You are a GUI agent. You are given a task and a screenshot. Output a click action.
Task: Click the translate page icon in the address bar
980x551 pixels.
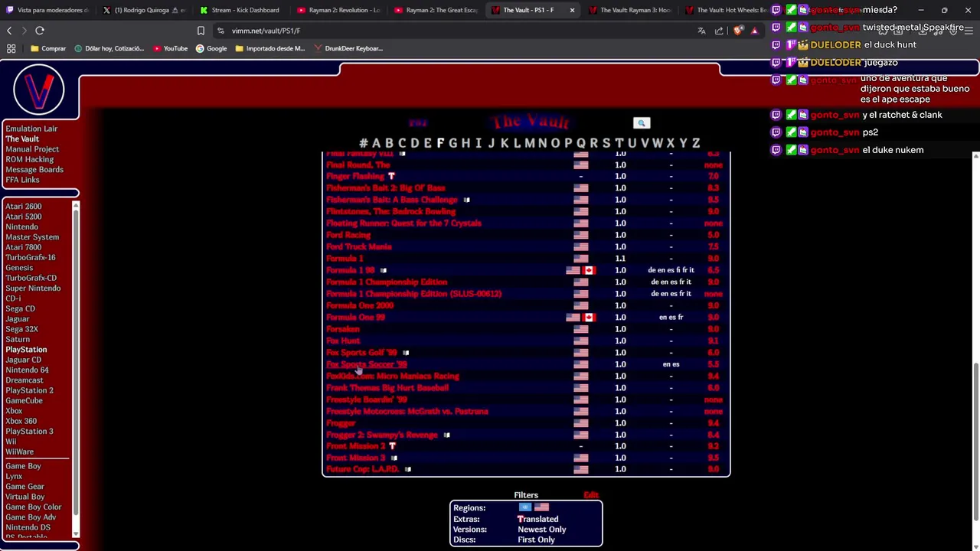coord(701,31)
